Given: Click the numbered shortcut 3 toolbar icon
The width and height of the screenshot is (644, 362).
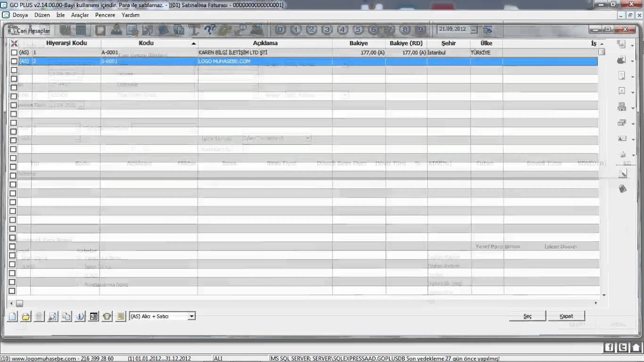Looking at the screenshot, I should (x=327, y=29).
